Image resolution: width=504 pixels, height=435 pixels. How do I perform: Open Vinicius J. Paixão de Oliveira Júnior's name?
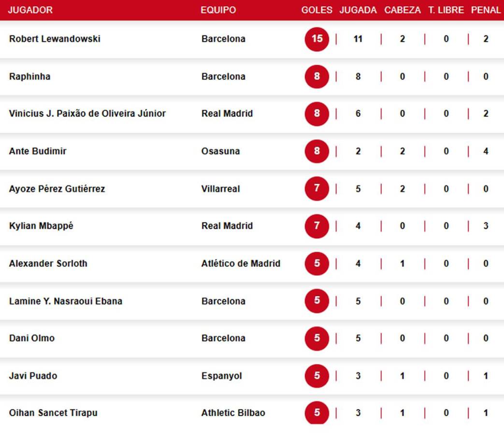pyautogui.click(x=87, y=114)
